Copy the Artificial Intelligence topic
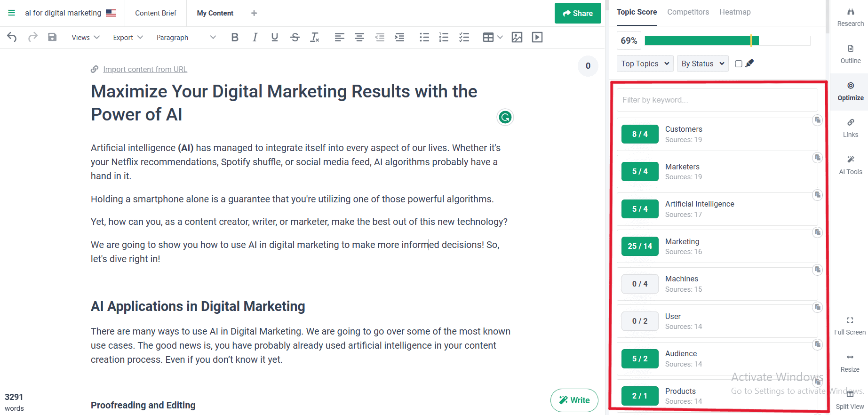 pos(818,195)
